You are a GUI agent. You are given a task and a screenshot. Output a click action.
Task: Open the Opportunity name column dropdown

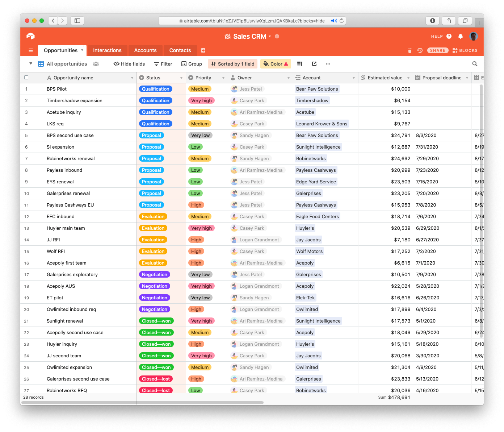[x=132, y=78]
